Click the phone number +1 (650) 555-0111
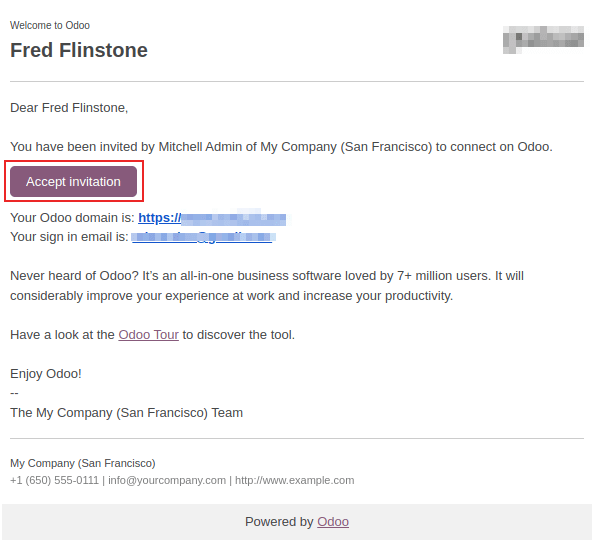The width and height of the screenshot is (603, 557). [x=54, y=480]
